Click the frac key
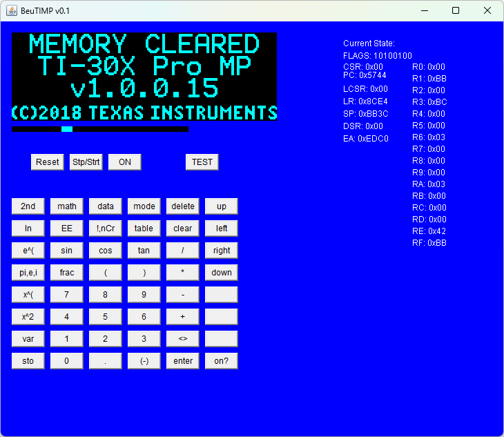 (67, 273)
